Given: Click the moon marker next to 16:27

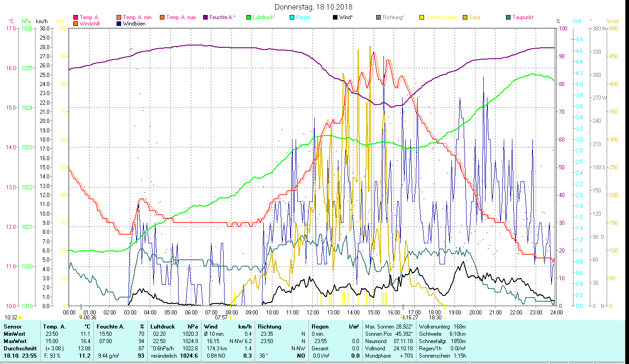Looking at the screenshot, I should (x=403, y=317).
